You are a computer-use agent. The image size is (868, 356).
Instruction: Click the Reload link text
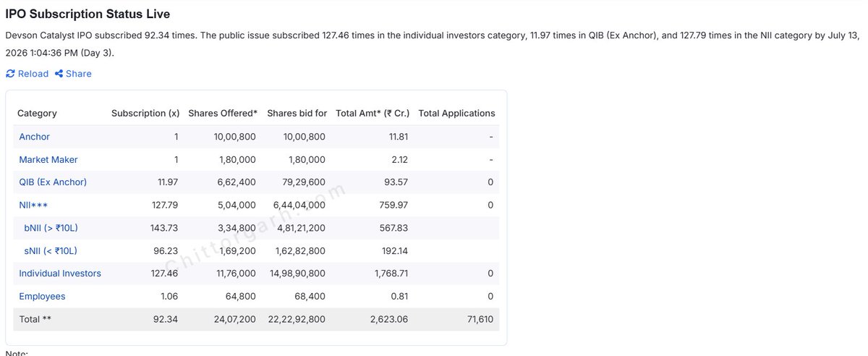[x=33, y=74]
